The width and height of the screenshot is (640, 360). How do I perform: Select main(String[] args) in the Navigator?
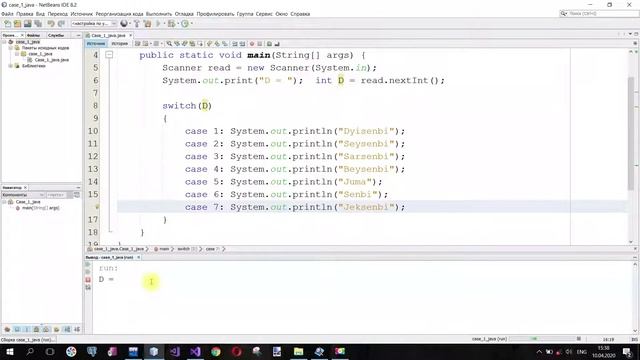40,208
